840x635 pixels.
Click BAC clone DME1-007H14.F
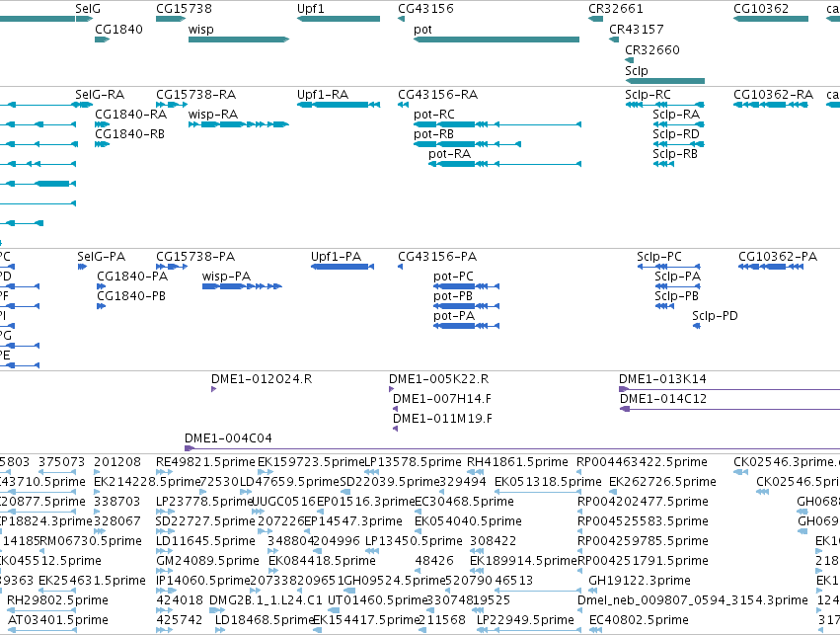click(x=442, y=399)
